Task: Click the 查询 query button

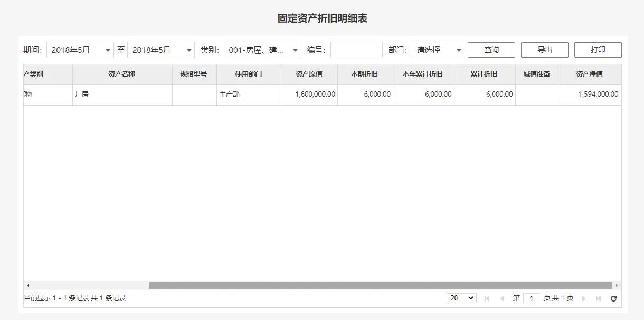Action: 491,50
